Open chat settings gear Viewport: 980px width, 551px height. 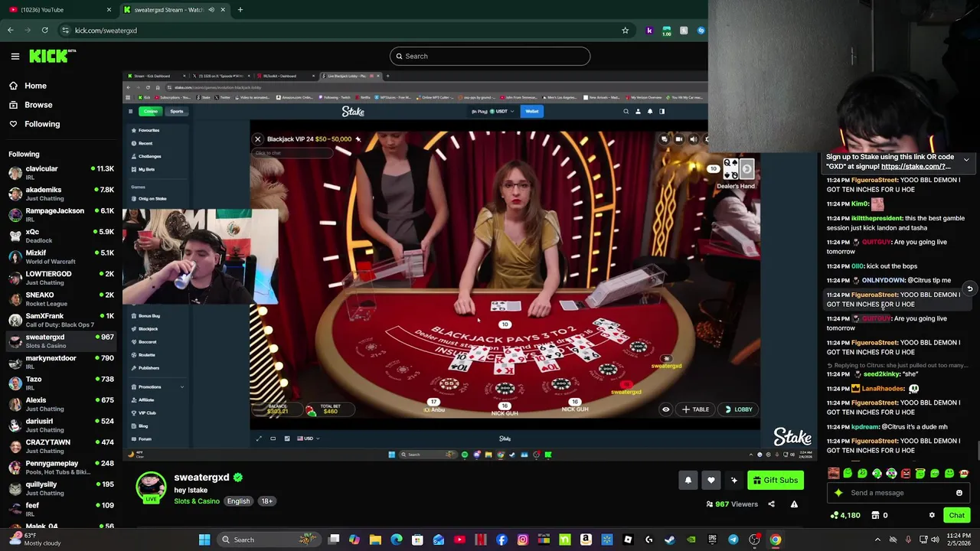click(x=932, y=516)
